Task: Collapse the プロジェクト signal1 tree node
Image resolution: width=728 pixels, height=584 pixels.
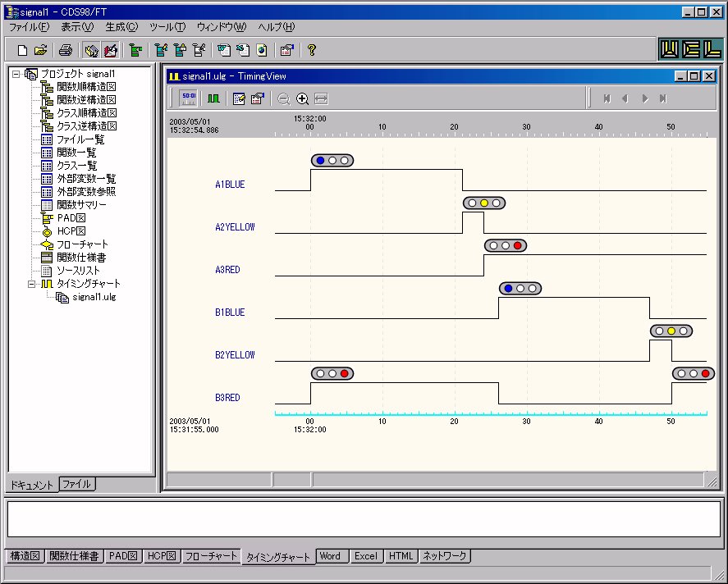Action: (16, 74)
